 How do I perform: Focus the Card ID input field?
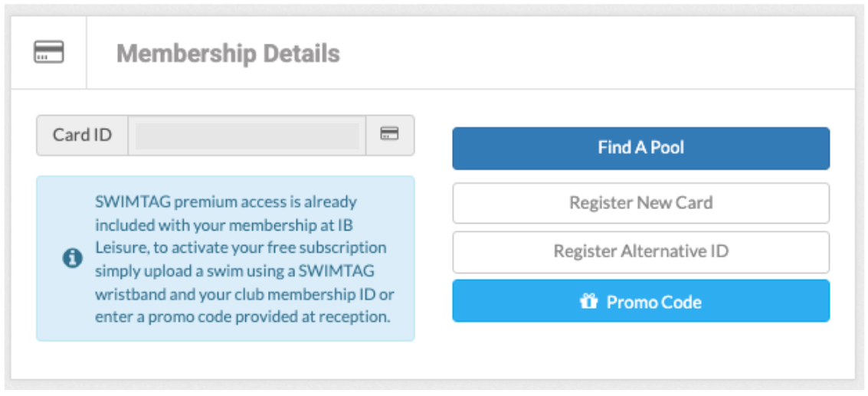pyautogui.click(x=247, y=136)
